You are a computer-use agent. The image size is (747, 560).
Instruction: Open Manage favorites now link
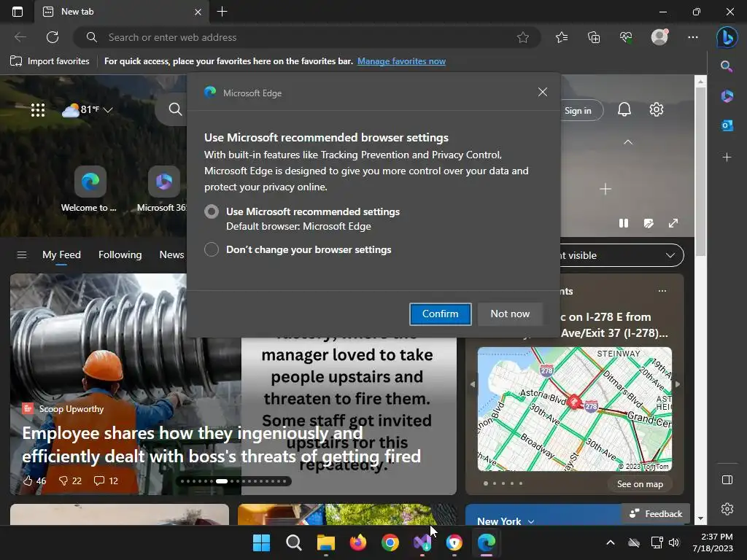click(401, 61)
